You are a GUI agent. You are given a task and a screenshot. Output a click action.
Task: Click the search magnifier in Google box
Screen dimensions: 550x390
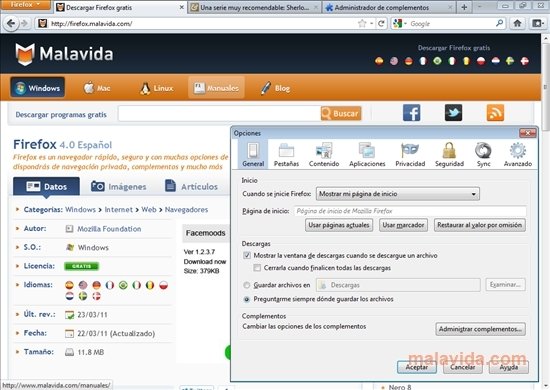[499, 23]
